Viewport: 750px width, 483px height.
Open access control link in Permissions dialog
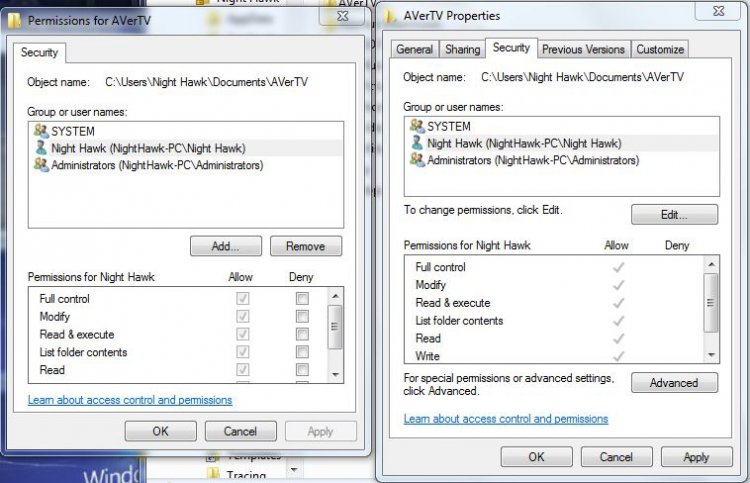tap(130, 400)
